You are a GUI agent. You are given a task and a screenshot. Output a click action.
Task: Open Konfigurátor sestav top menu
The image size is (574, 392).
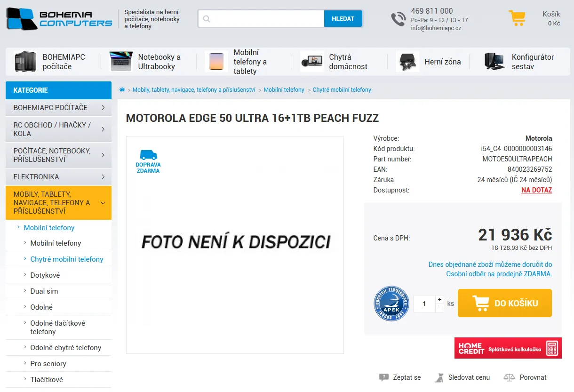(x=533, y=62)
